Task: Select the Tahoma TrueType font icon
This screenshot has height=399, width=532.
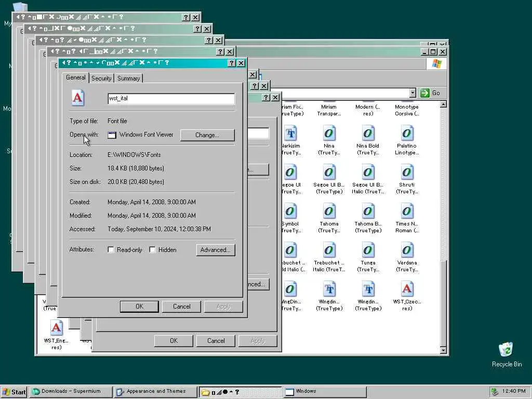Action: [329, 211]
